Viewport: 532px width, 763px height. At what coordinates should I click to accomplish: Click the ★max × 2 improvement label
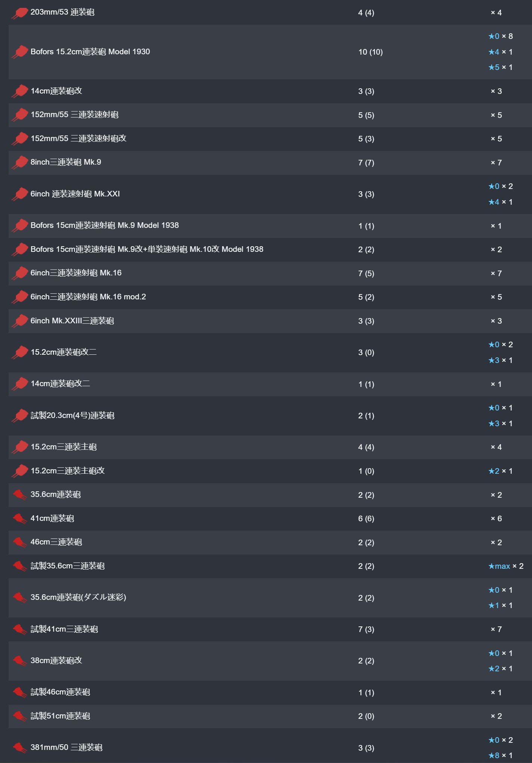point(506,566)
